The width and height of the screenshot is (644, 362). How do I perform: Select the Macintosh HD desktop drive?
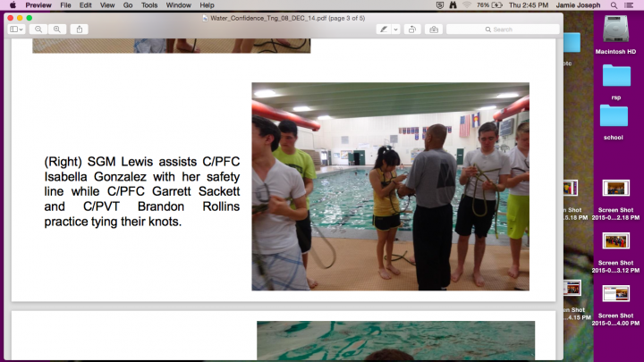pos(615,35)
